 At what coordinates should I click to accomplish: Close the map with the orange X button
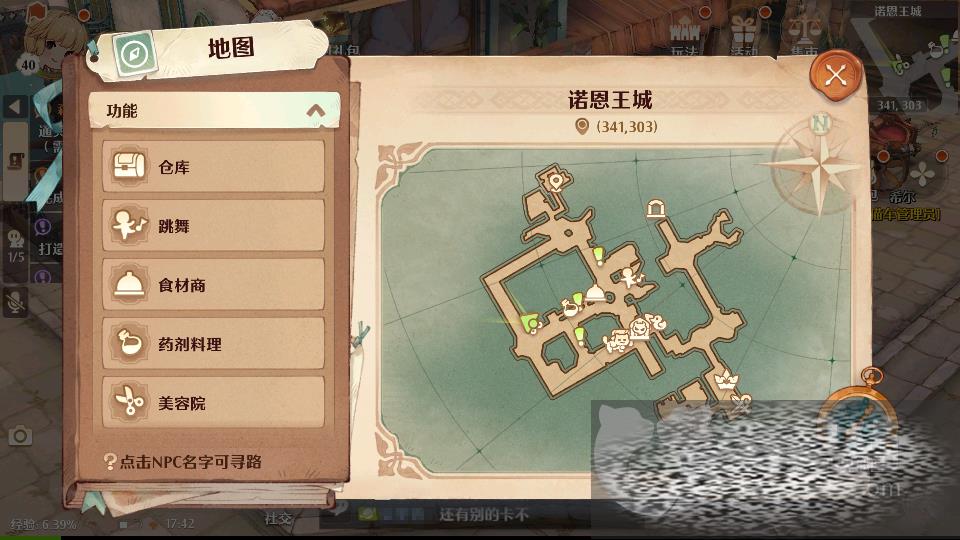(836, 77)
